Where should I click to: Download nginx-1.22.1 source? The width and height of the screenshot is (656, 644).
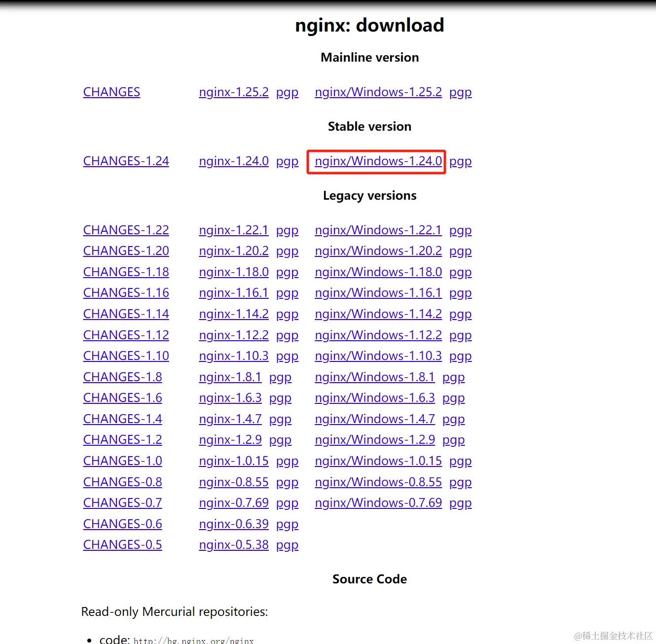click(x=234, y=230)
